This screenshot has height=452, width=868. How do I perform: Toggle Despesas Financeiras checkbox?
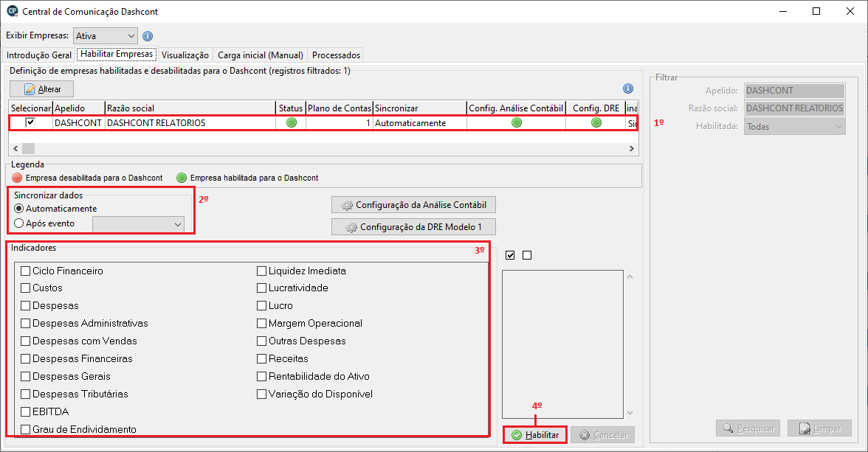(x=25, y=359)
